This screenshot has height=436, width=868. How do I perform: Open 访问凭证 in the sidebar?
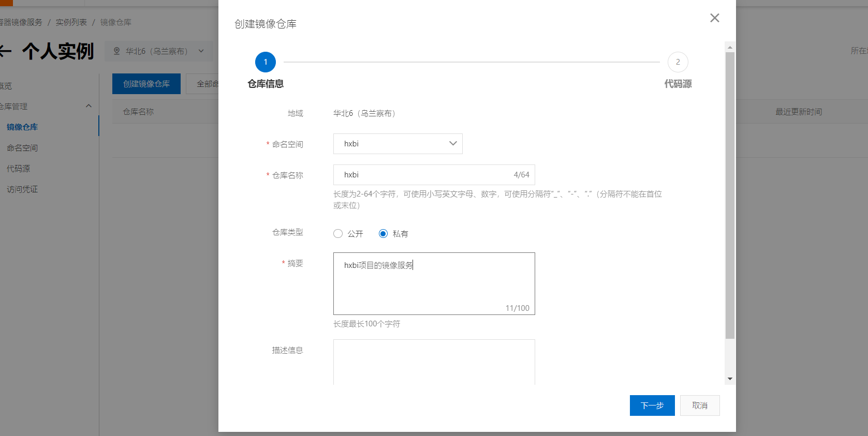tap(22, 189)
